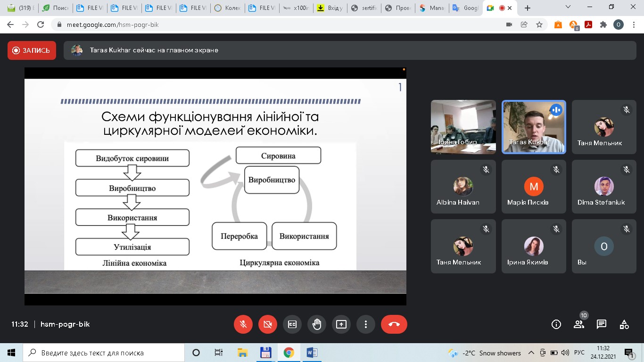Image resolution: width=644 pixels, height=362 pixels.
Task: Open meeting details info icon
Action: [556, 324]
